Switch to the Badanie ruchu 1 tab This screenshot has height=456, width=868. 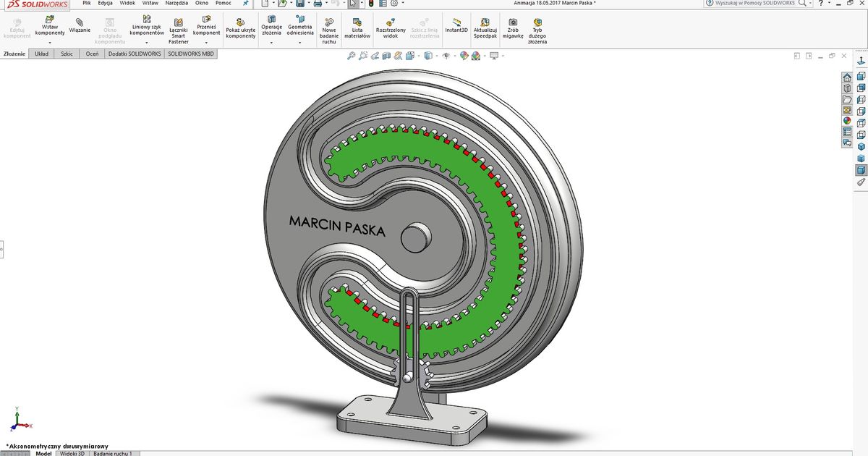click(x=112, y=453)
